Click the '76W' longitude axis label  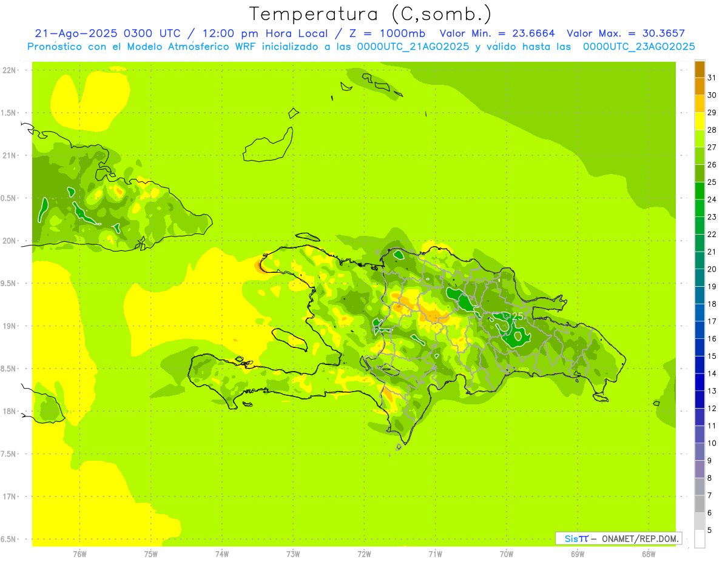(x=79, y=554)
